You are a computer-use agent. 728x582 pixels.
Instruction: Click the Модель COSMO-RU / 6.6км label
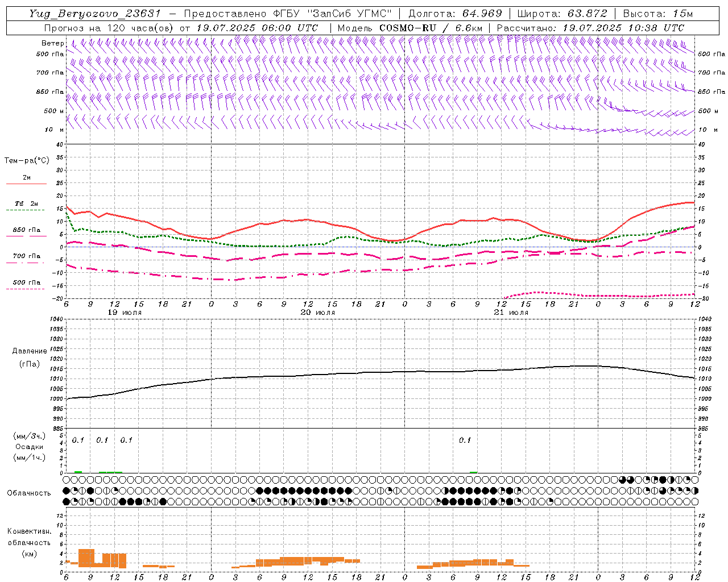tap(410, 28)
